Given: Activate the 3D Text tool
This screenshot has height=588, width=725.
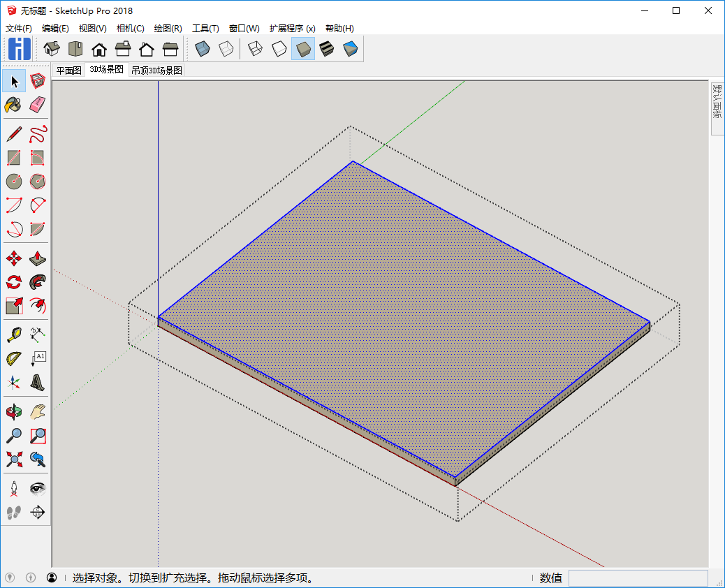Looking at the screenshot, I should click(38, 382).
